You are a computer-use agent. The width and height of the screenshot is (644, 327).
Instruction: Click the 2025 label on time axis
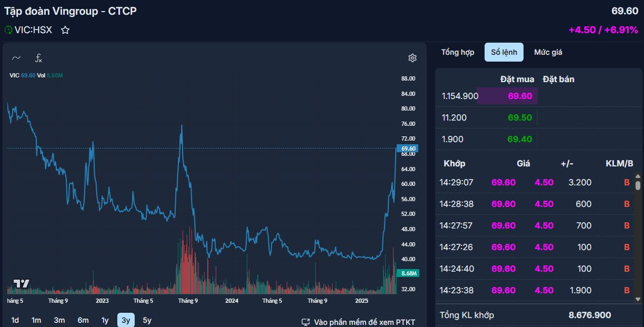pos(361,301)
